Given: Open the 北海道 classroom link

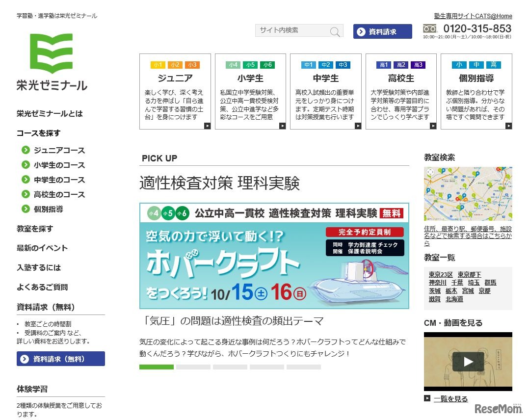Looking at the screenshot, I should tap(454, 299).
